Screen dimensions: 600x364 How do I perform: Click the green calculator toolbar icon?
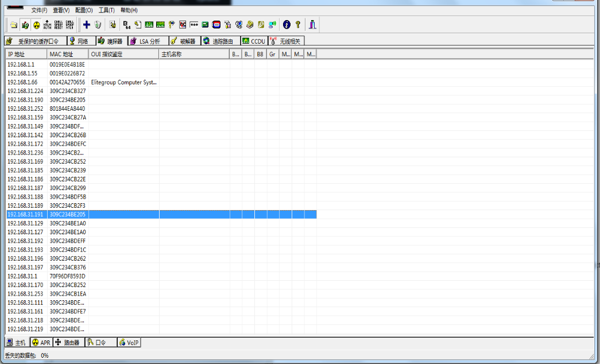pos(205,25)
